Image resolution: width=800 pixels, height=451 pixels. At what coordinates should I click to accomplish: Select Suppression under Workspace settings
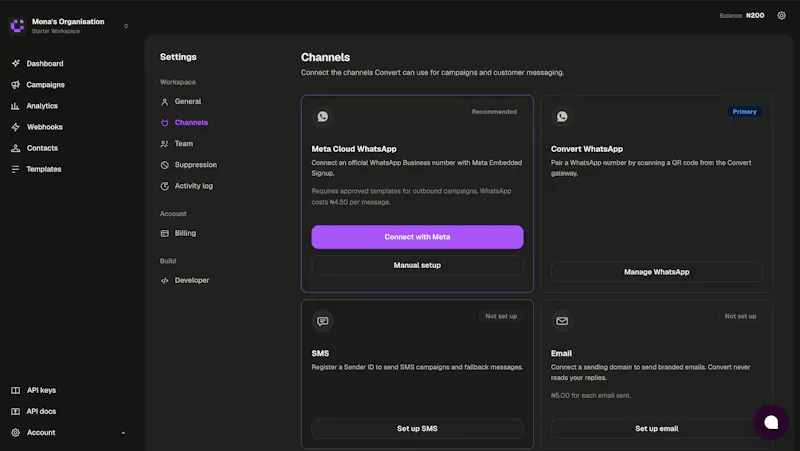click(x=195, y=165)
